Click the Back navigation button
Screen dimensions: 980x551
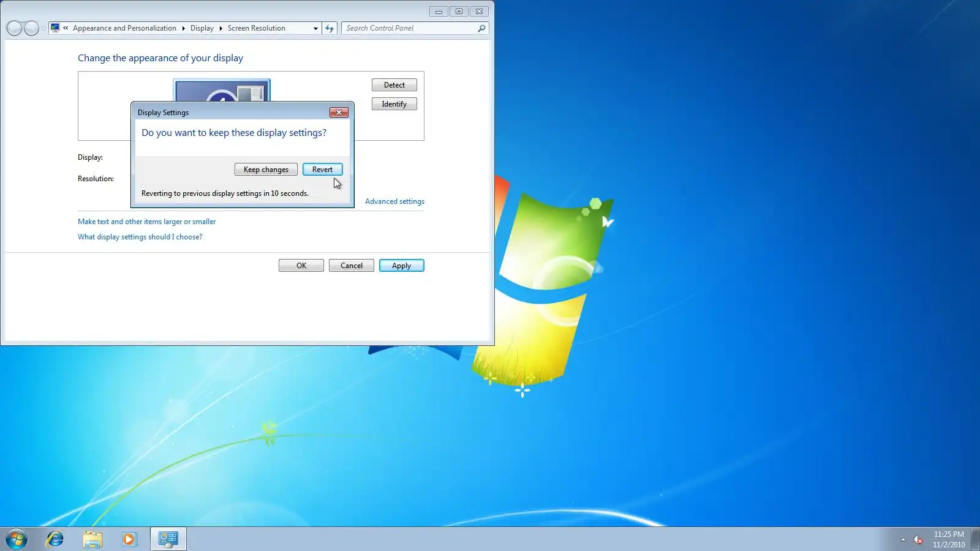click(14, 28)
